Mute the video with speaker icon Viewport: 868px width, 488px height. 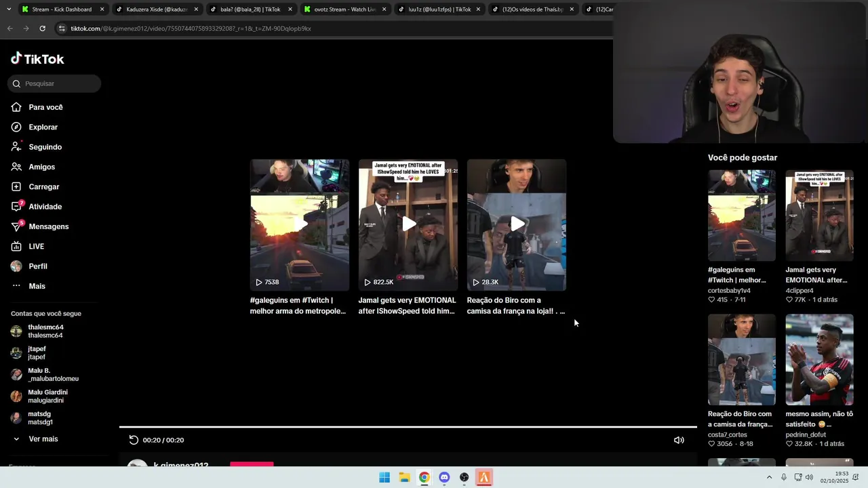[x=679, y=440]
